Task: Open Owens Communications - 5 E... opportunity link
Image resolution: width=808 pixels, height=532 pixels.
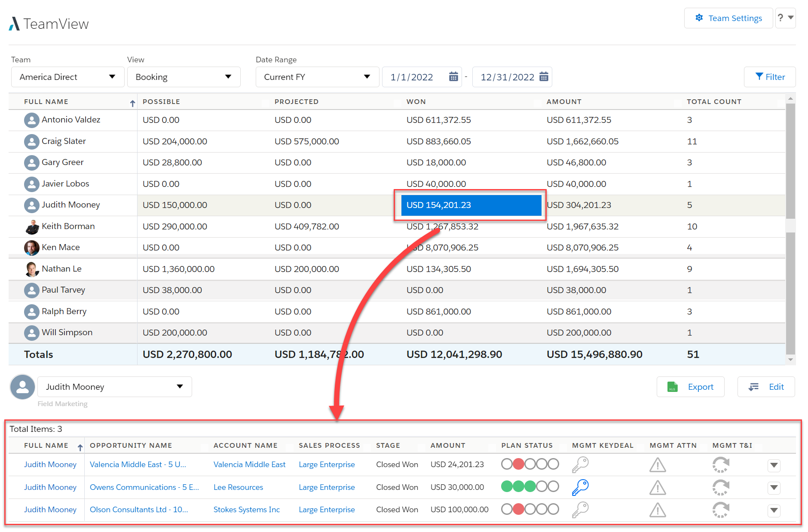Action: pyautogui.click(x=144, y=487)
